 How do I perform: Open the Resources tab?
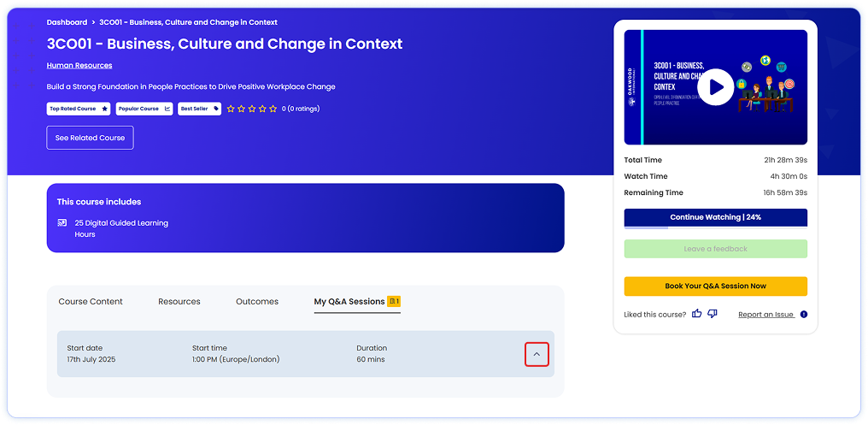179,302
